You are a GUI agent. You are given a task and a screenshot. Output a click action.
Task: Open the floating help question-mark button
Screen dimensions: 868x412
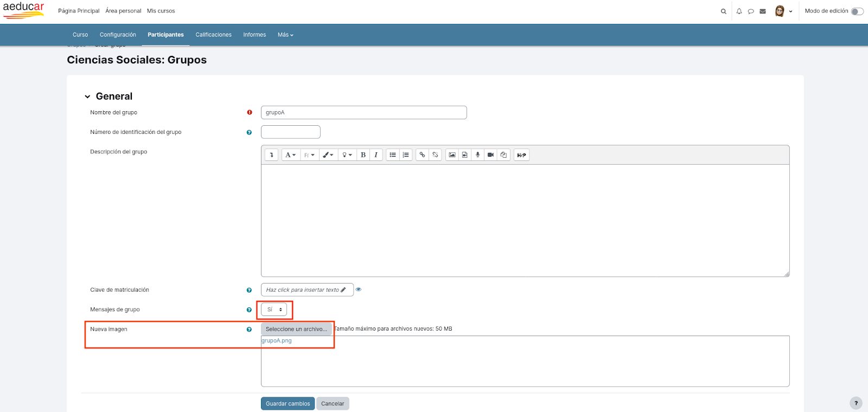pyautogui.click(x=856, y=403)
